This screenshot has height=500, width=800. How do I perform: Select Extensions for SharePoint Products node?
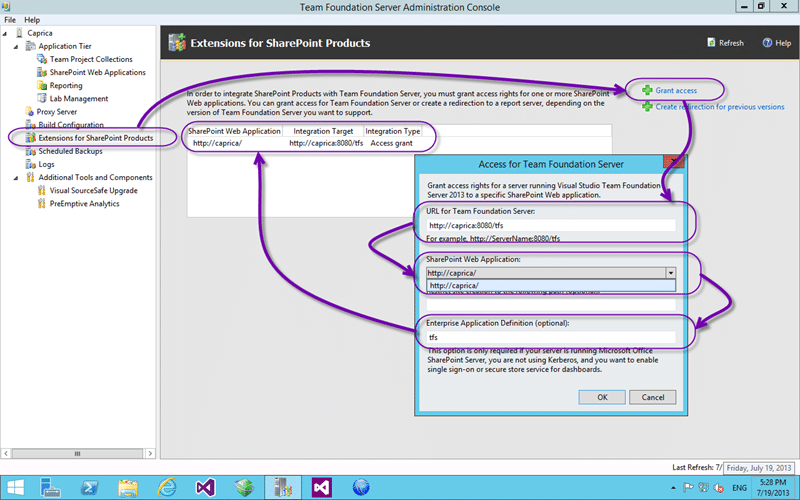point(95,138)
